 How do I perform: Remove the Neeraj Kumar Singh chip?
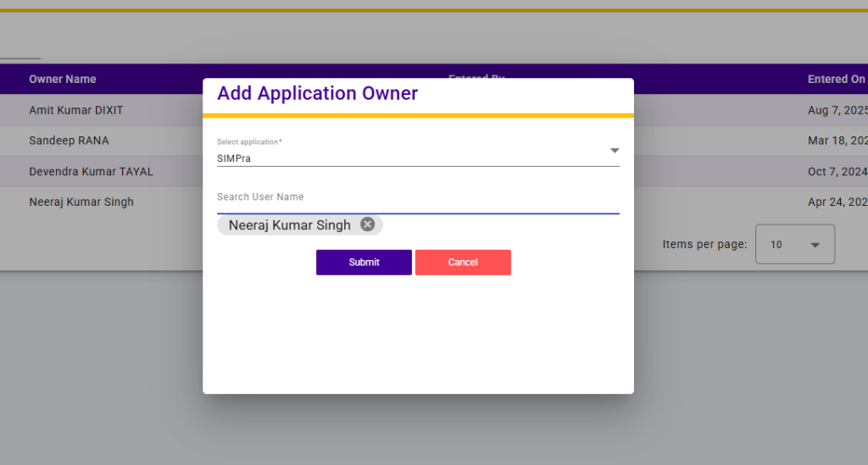pyautogui.click(x=367, y=224)
